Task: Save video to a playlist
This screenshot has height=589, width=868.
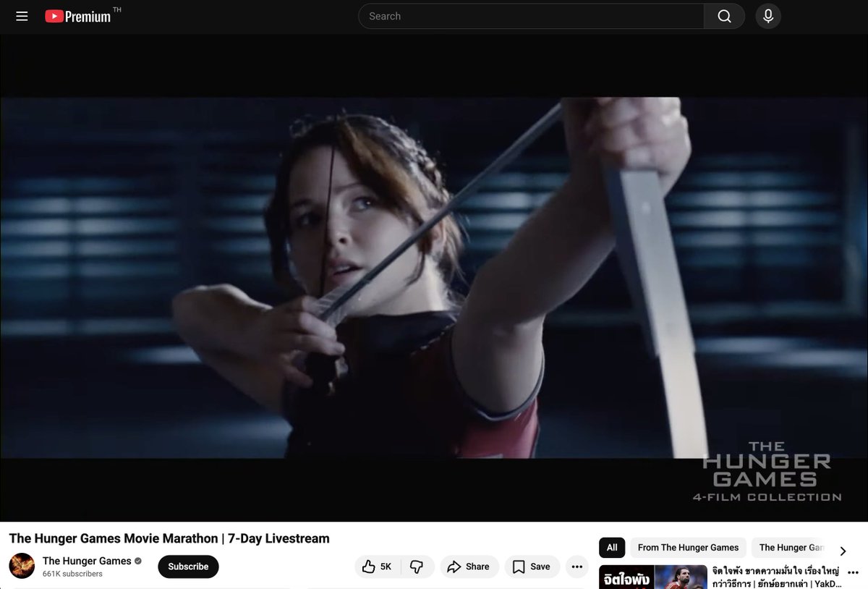Action: click(x=532, y=567)
